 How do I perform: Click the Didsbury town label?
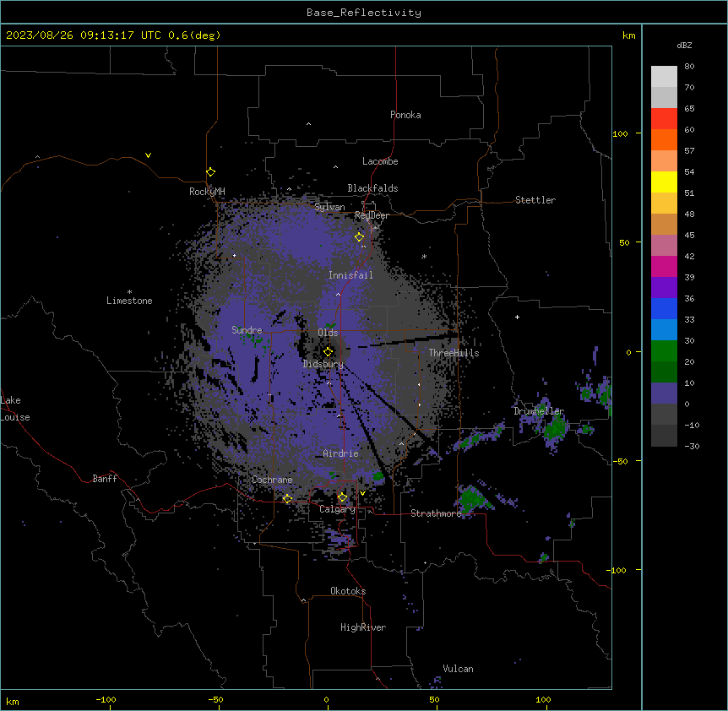(323, 364)
